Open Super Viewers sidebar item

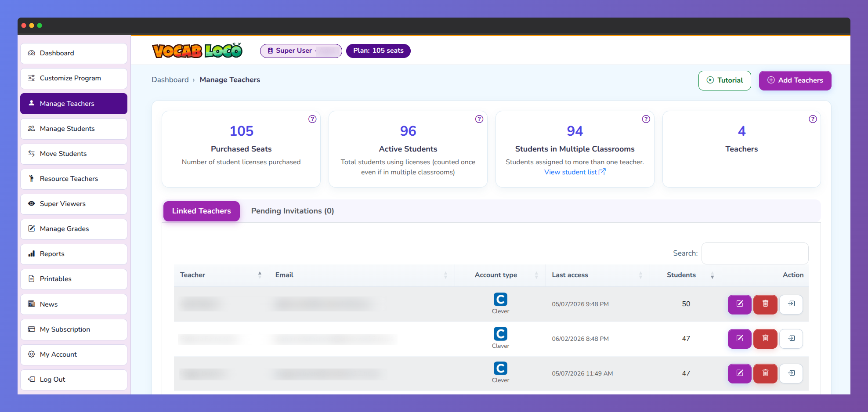(74, 204)
